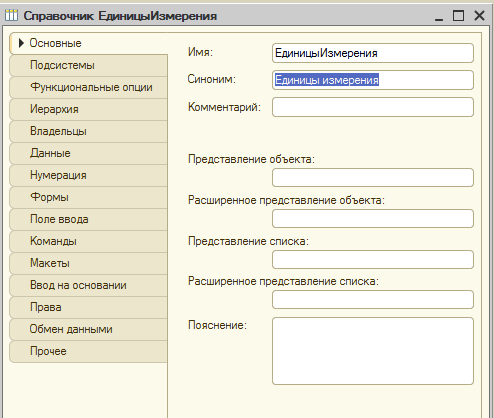Click the Представление объекта field
The width and height of the screenshot is (494, 418).
pos(373,177)
